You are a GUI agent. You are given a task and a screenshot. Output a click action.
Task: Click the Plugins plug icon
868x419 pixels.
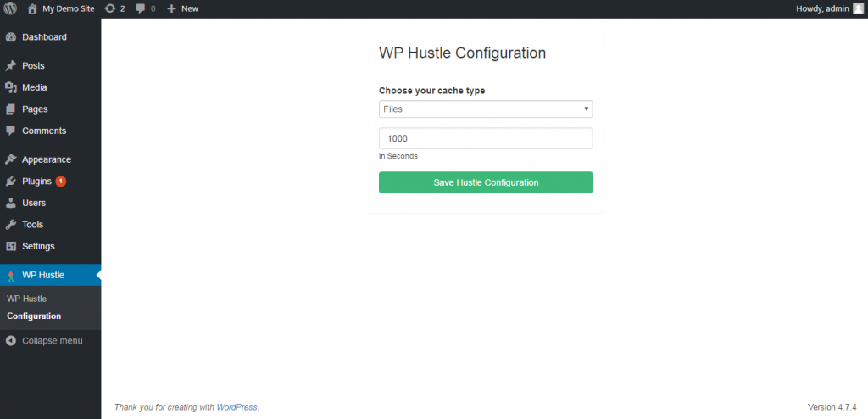pyautogui.click(x=10, y=182)
